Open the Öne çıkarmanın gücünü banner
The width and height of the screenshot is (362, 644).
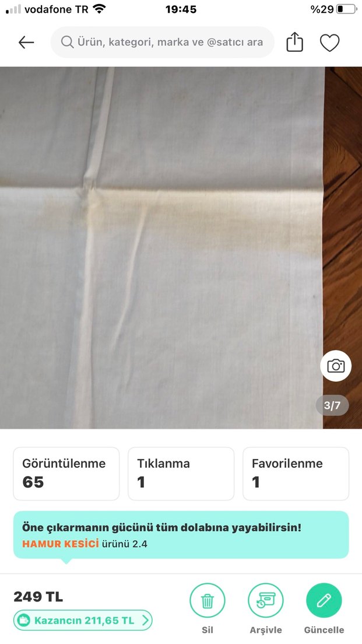click(181, 535)
